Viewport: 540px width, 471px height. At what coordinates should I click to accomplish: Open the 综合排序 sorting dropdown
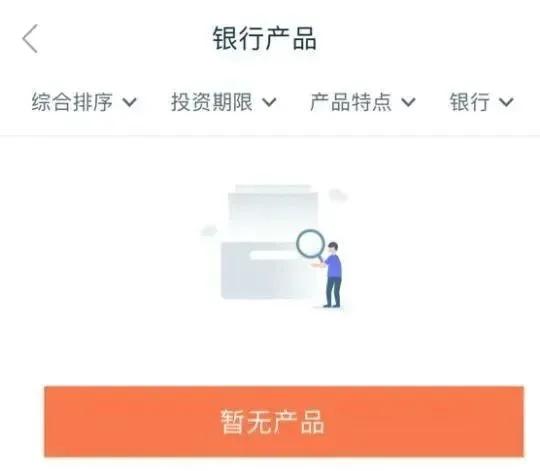[x=84, y=102]
